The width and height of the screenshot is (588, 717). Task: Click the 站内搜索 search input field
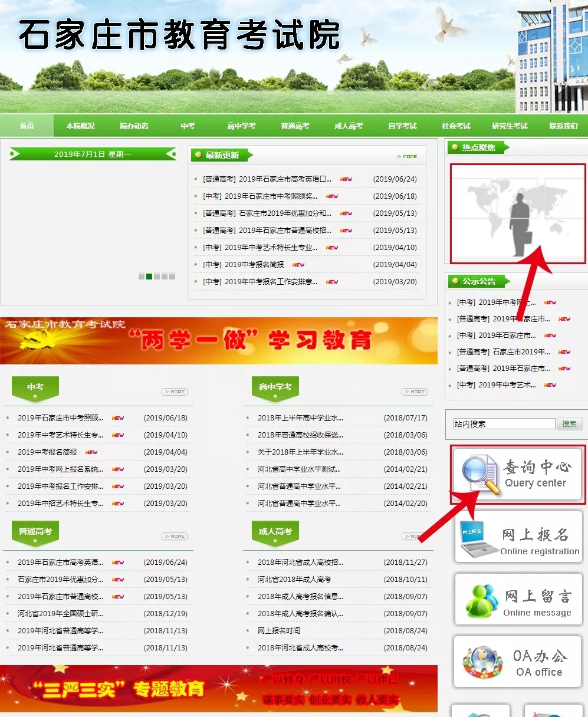504,423
